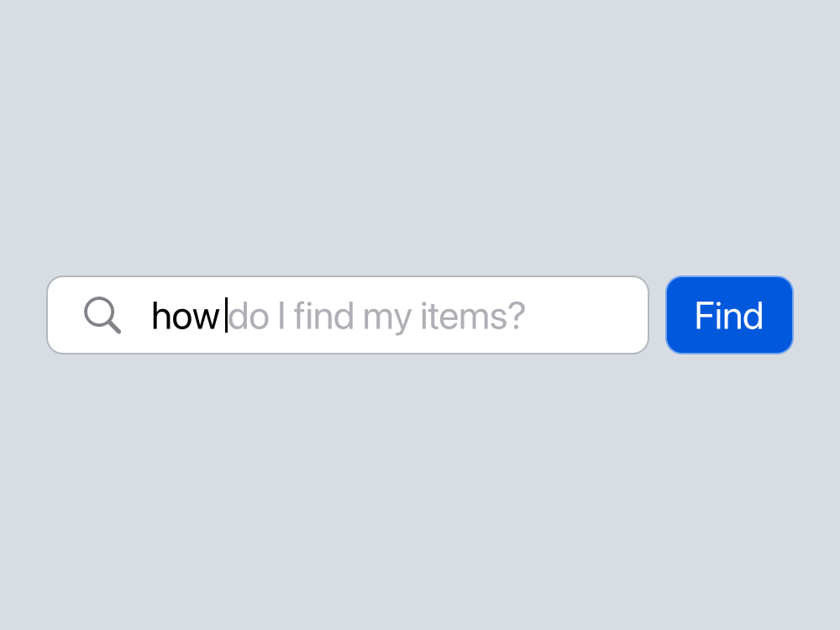
Task: Click the gray background below the search bar
Action: click(420, 491)
